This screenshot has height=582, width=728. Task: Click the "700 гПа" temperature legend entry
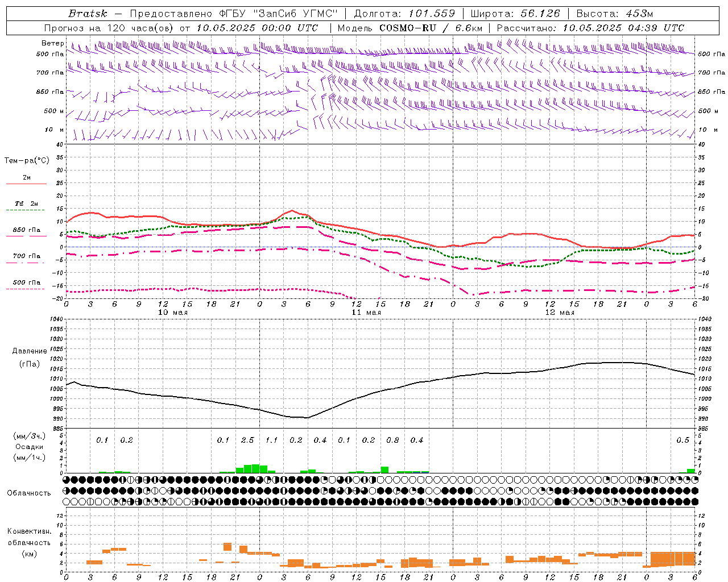[x=26, y=256]
